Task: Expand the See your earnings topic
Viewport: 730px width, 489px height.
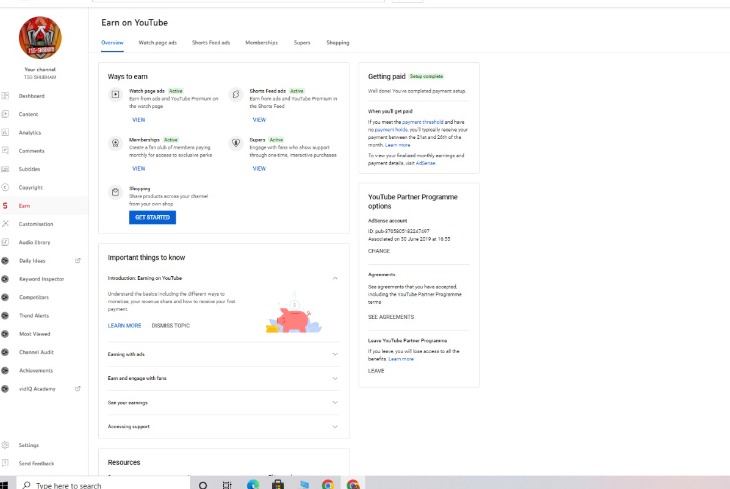Action: tap(335, 403)
